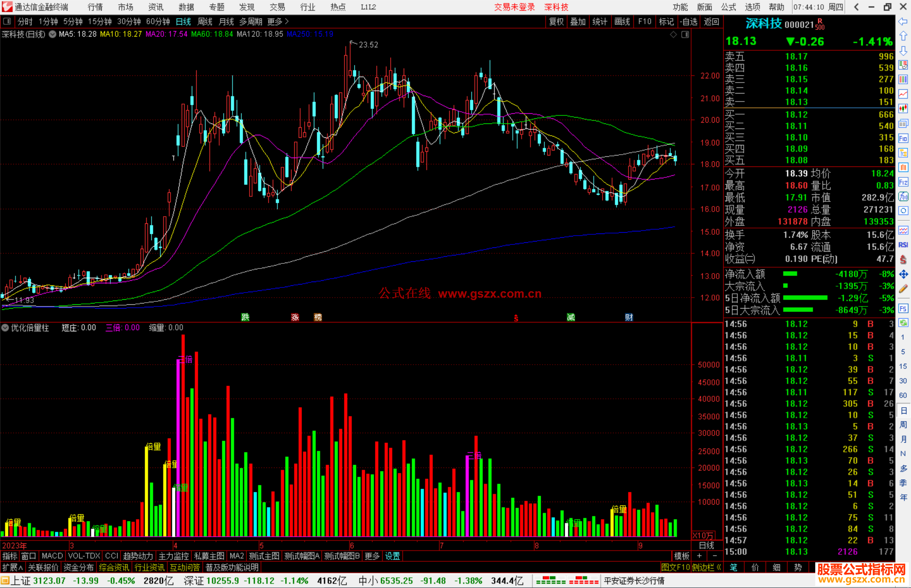
Task: Toggle the circle beside 深科技(日线) MA label
Action: pyautogui.click(x=52, y=34)
